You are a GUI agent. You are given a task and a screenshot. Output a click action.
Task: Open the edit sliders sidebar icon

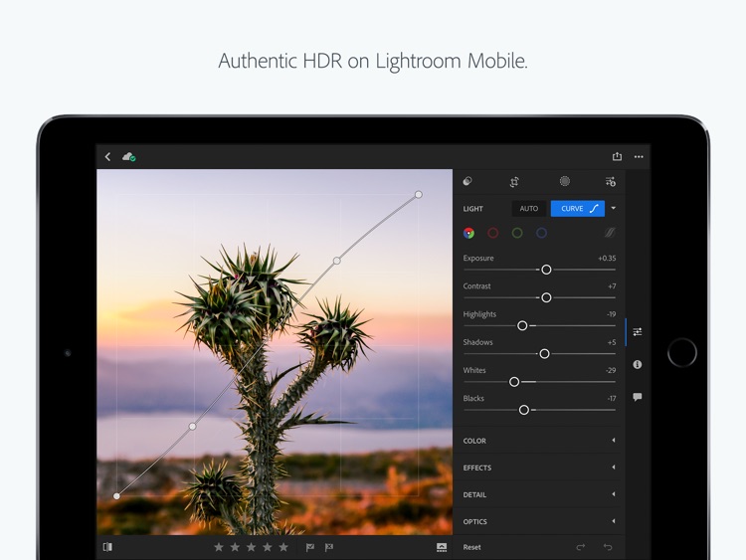pyautogui.click(x=638, y=331)
